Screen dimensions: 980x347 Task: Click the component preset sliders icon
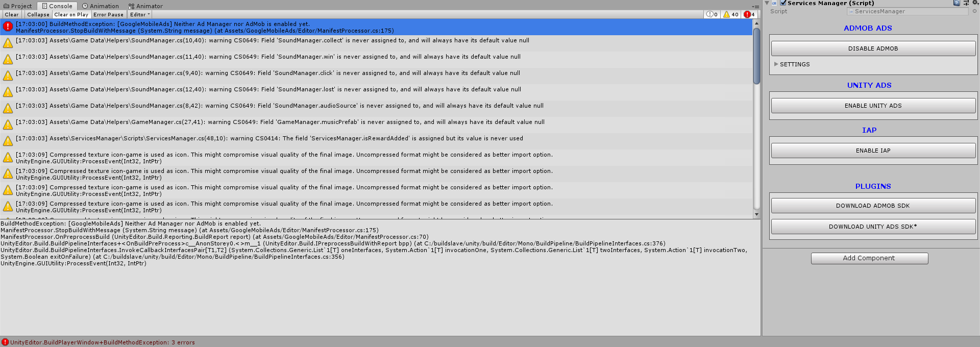[x=966, y=3]
